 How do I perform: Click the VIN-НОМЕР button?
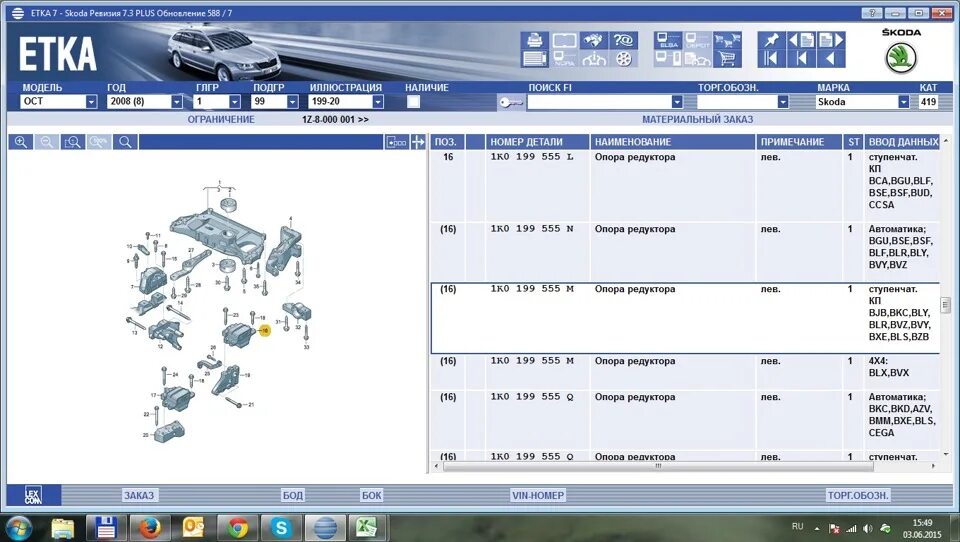[538, 495]
